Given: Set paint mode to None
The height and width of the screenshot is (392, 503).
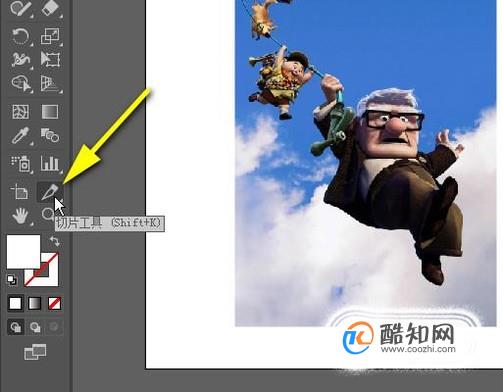Looking at the screenshot, I should tap(54, 304).
